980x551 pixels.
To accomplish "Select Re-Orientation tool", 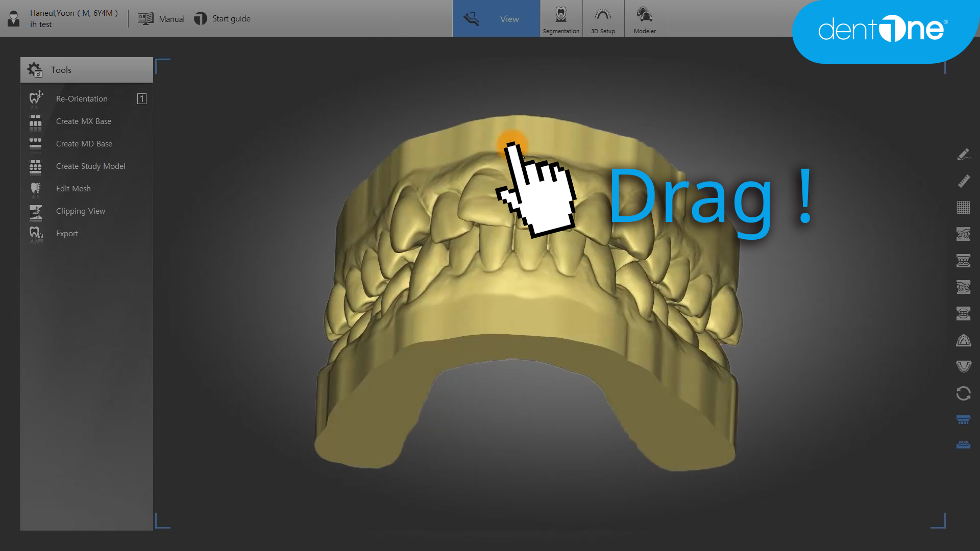I will 82,99.
